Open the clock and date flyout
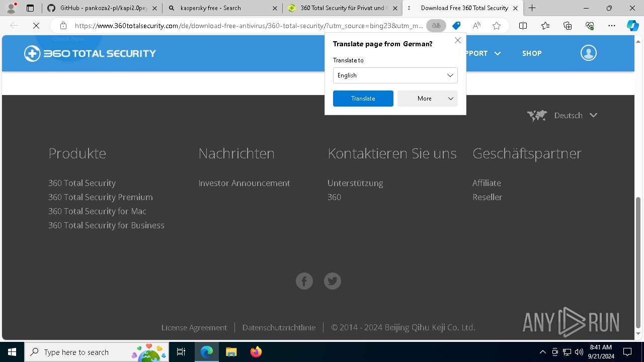 [601, 352]
